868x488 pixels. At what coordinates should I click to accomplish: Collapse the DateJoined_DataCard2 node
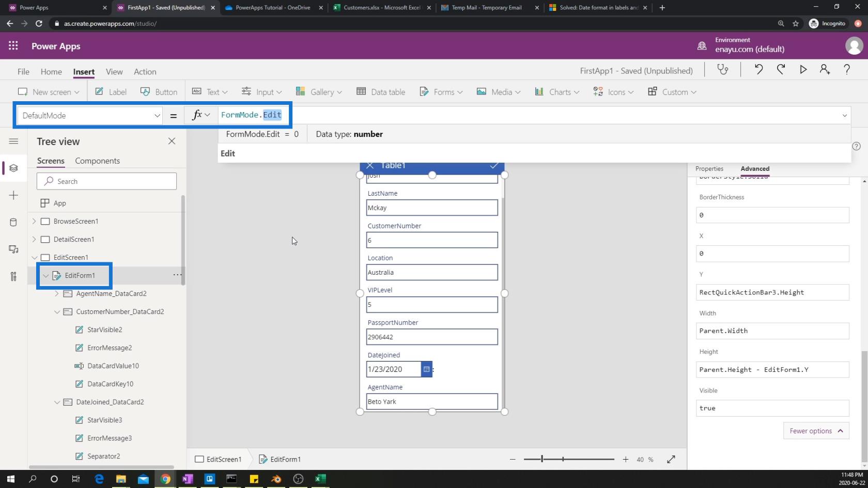(57, 402)
